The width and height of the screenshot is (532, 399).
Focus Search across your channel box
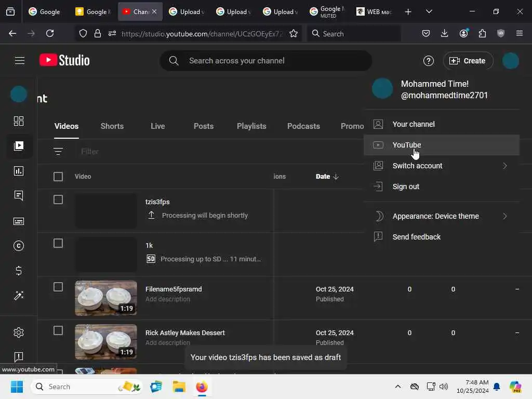tap(266, 61)
